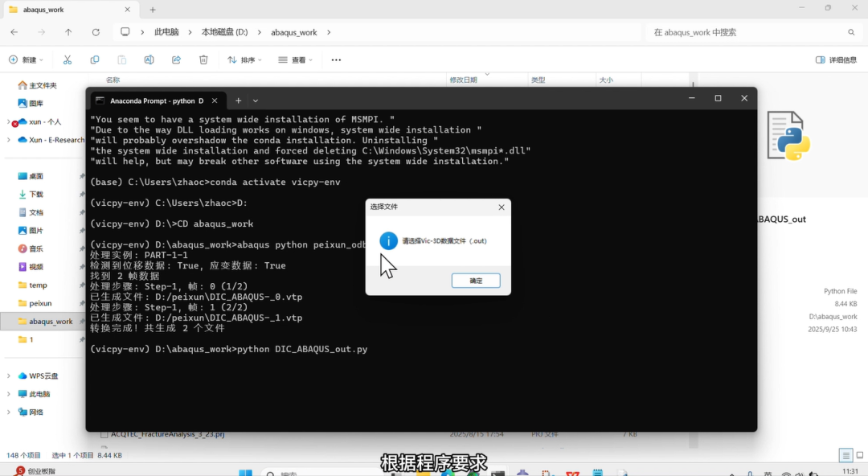Switch to large thumbnails view in status bar
Viewport: 868px width, 476px height.
858,455
